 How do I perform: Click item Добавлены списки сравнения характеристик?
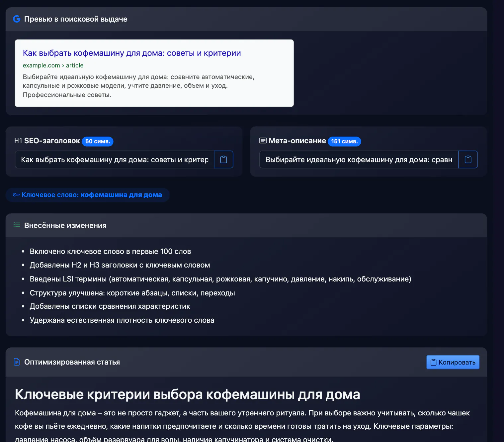[x=110, y=306]
